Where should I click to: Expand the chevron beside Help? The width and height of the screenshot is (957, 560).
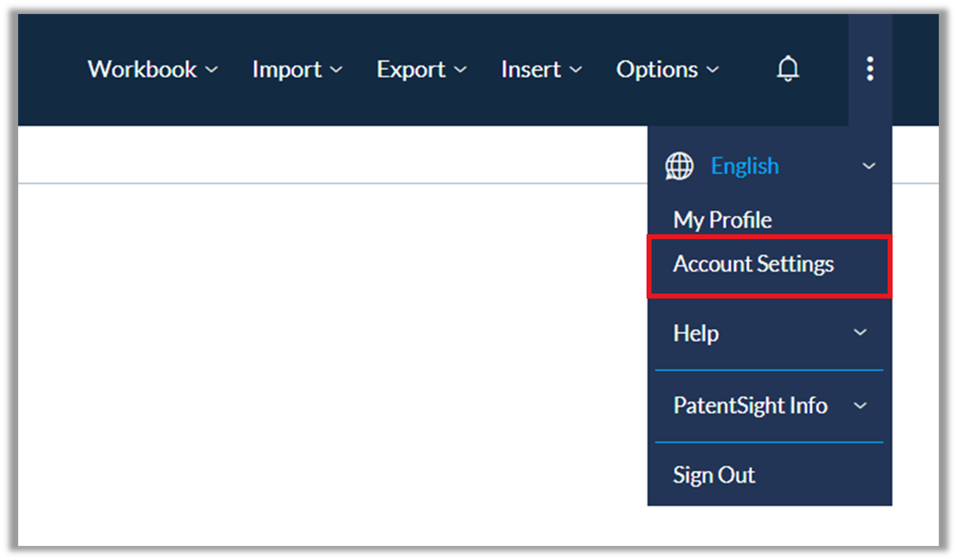coord(860,333)
